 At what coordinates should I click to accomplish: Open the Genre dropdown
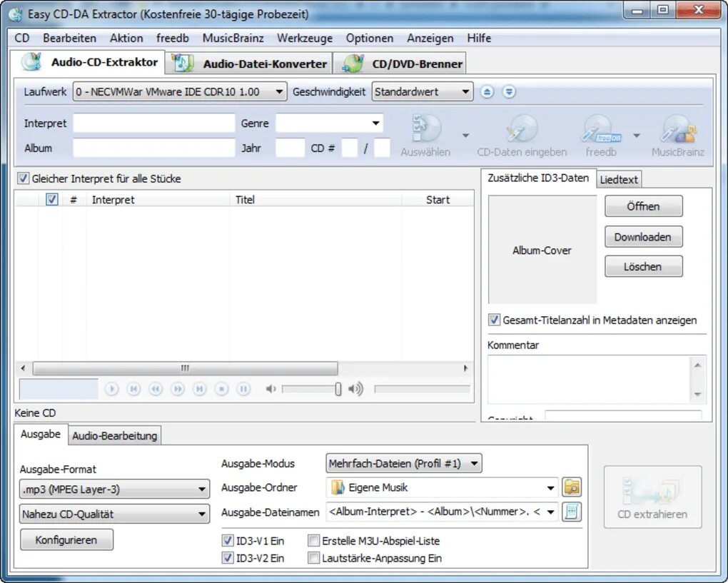coord(329,123)
